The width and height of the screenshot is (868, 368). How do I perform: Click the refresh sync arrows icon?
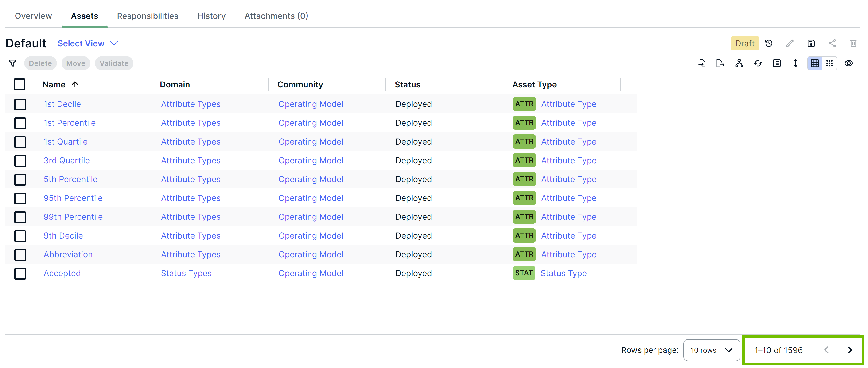coord(758,63)
